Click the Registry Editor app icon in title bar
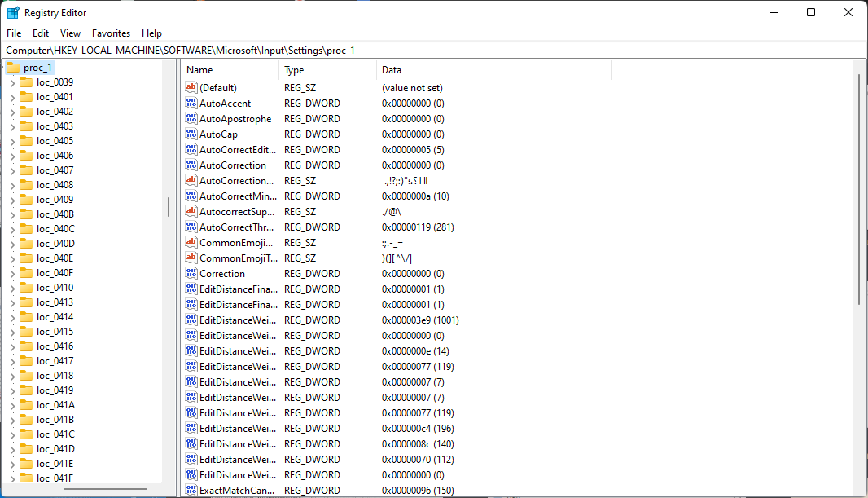Viewport: 868px width, 498px height. 13,12
